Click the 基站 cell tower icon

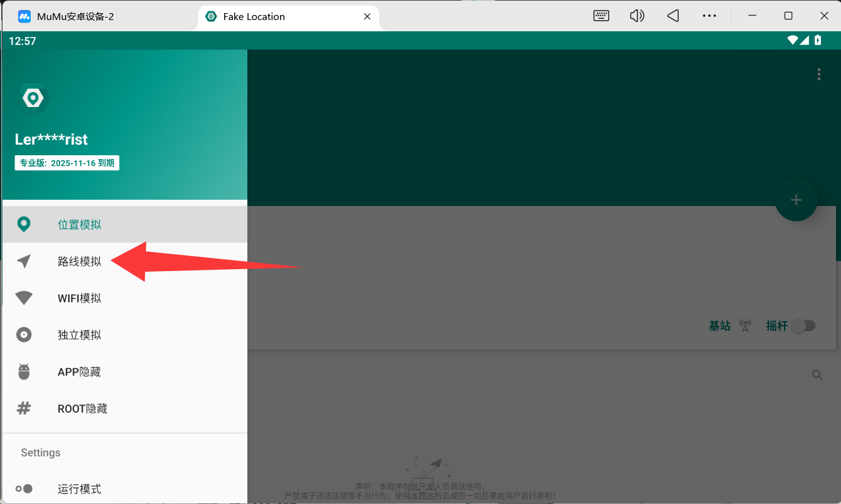tap(745, 326)
